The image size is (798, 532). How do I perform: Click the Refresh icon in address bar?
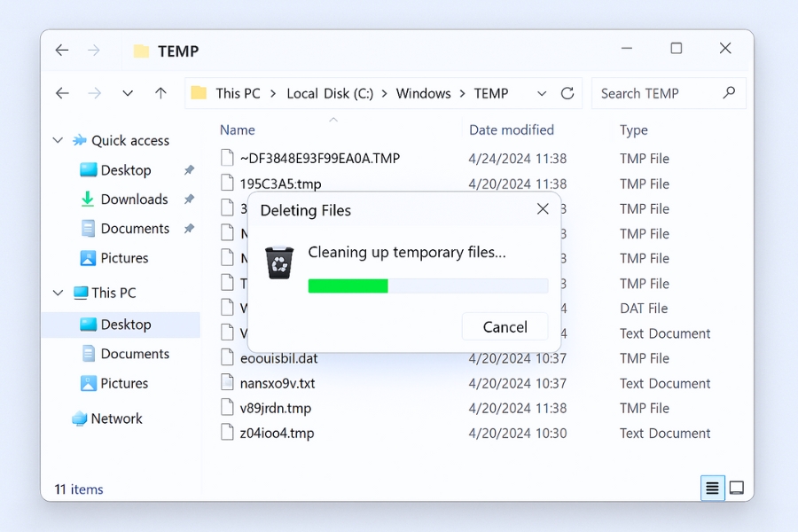(x=567, y=93)
